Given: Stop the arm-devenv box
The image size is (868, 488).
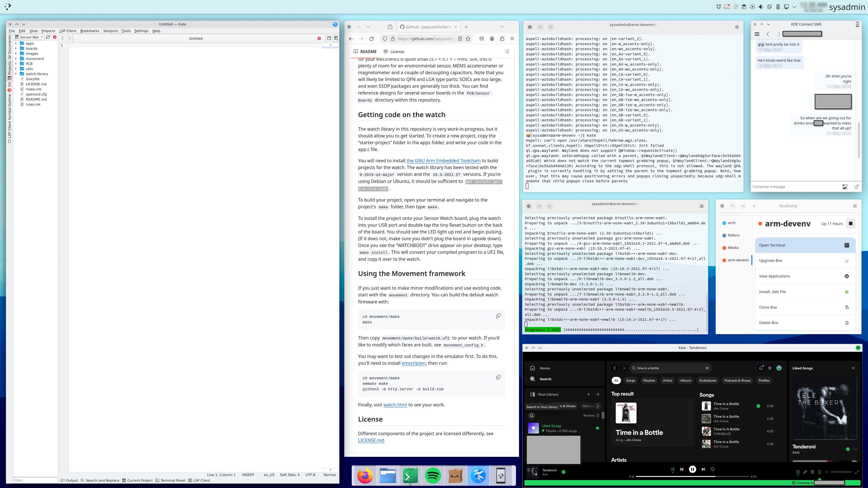Looking at the screenshot, I should click(850, 224).
